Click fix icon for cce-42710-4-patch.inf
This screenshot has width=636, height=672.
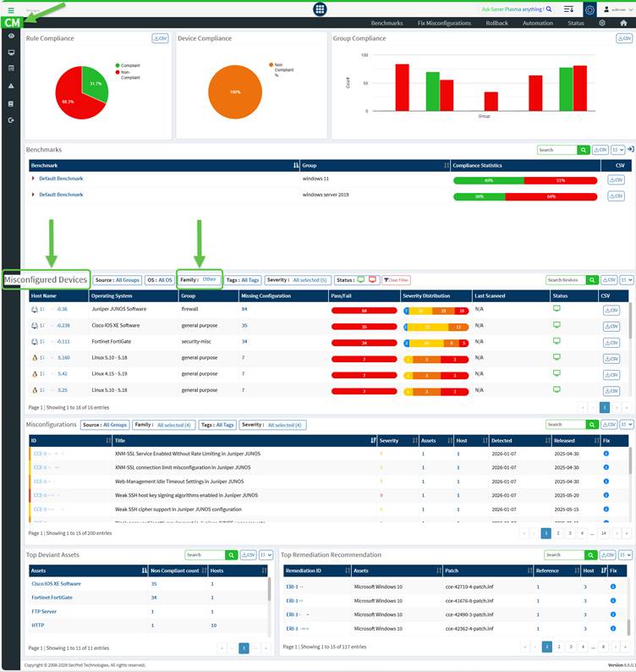tap(613, 586)
